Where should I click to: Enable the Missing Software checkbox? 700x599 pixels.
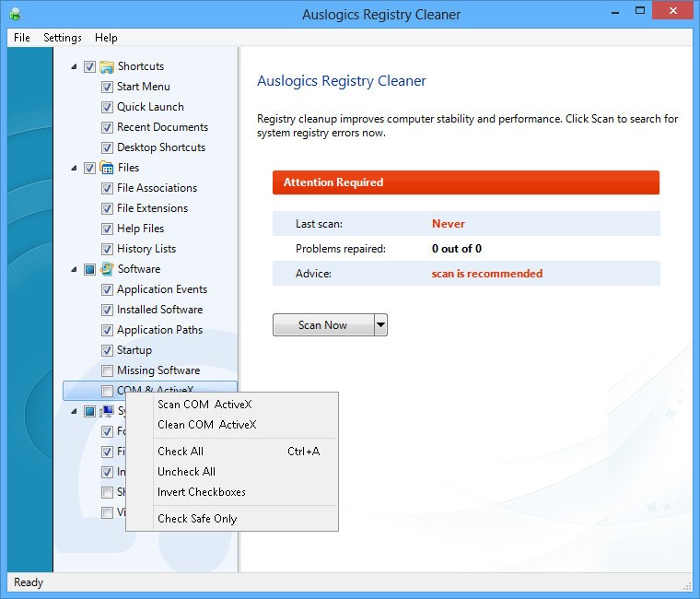107,370
